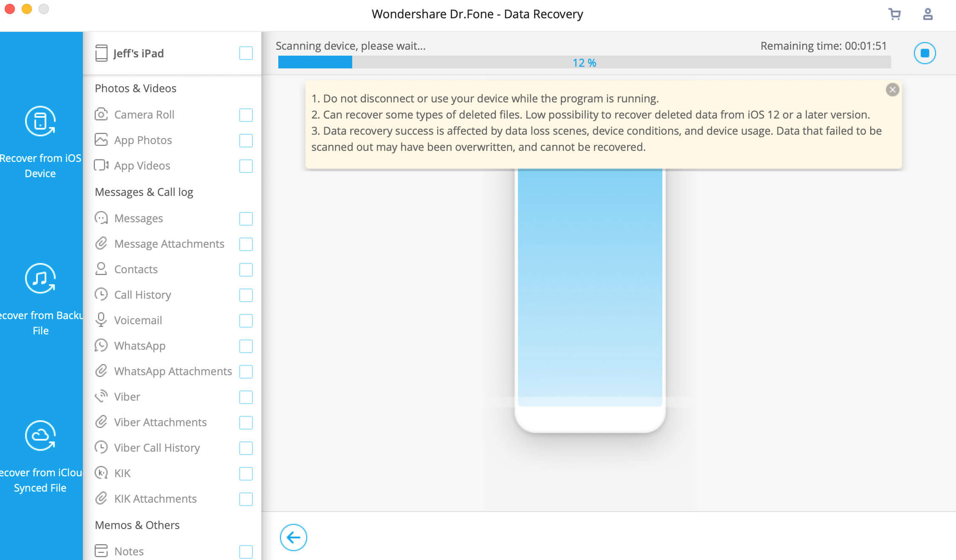
Task: Check the WhatsApp Attachments checkbox
Action: (x=246, y=371)
